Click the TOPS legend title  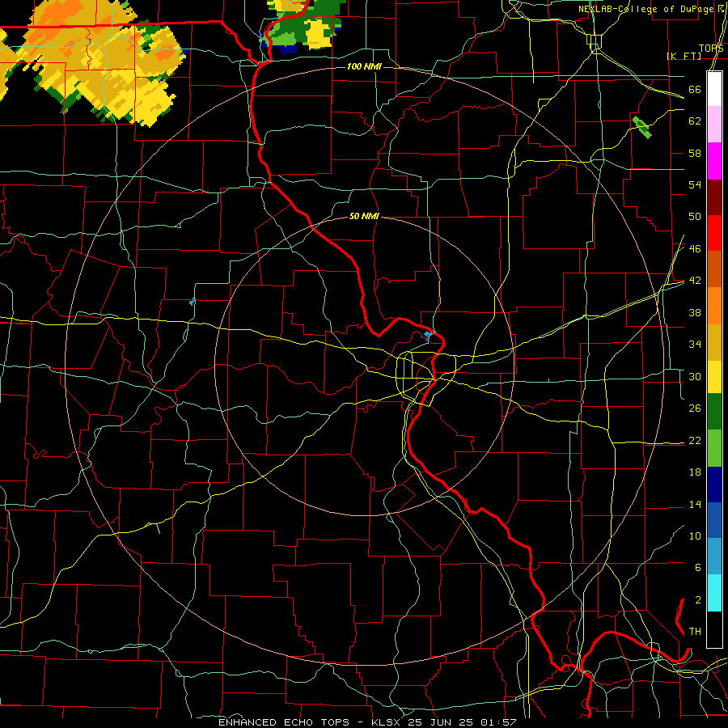tap(711, 49)
